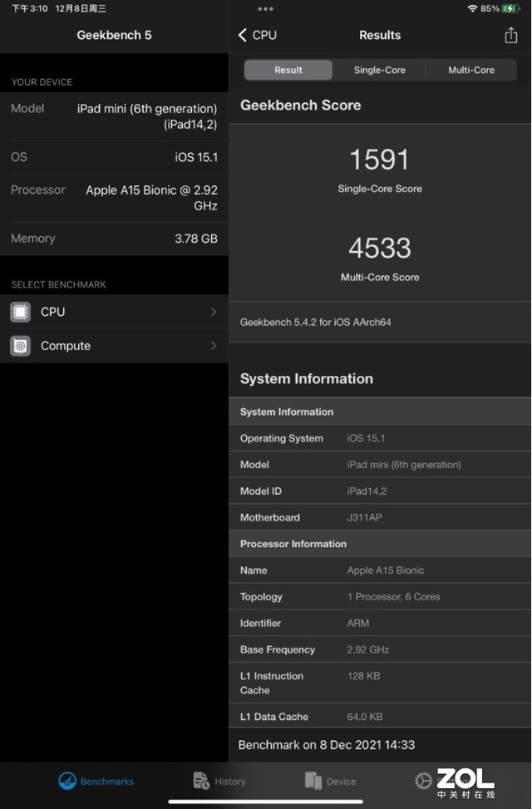The width and height of the screenshot is (532, 809).
Task: Tap the three-dot multitasking indicator
Action: pyautogui.click(x=265, y=9)
